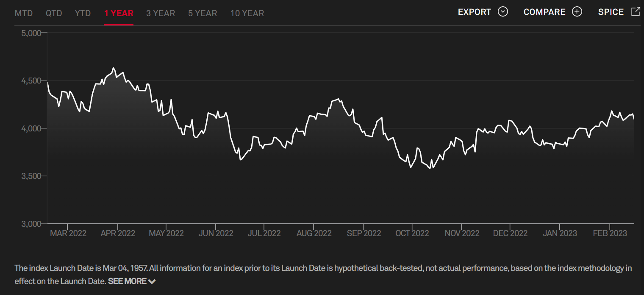Select the QTD time range tab
This screenshot has height=295, width=644.
pyautogui.click(x=54, y=14)
